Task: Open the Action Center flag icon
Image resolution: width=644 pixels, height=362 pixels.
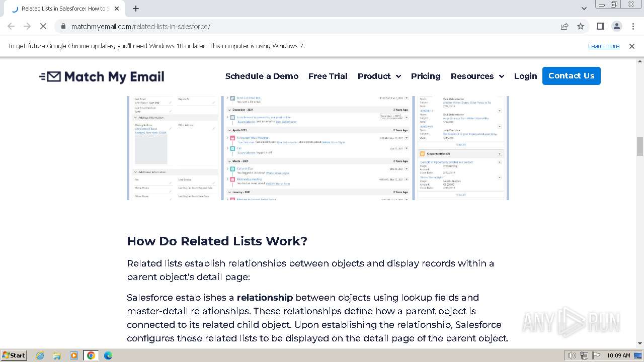Action: pos(596,355)
